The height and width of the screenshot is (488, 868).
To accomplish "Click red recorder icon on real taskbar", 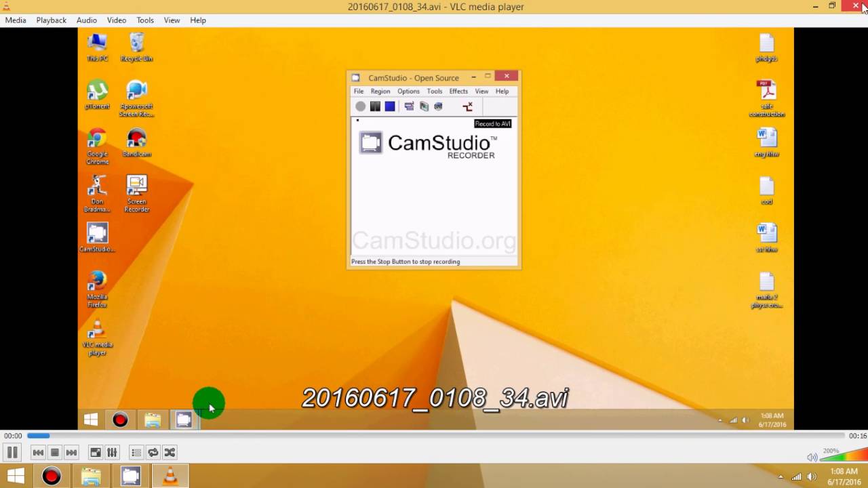I will point(52,476).
